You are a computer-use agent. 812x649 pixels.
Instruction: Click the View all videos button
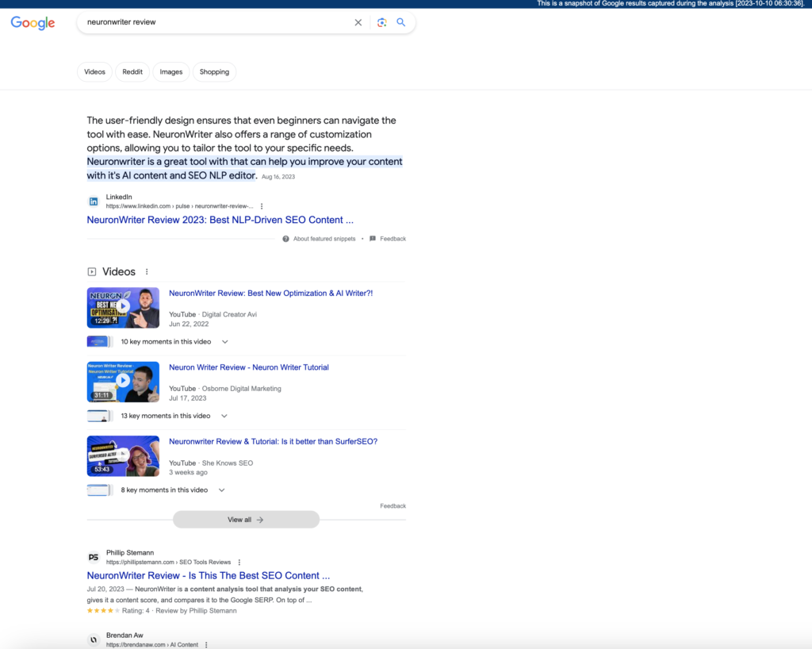[246, 520]
